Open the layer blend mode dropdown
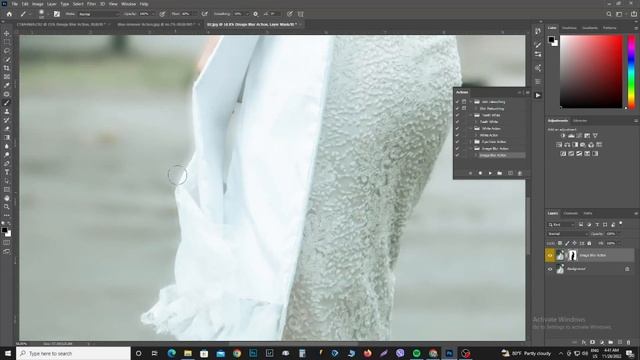The height and width of the screenshot is (360, 640). pos(567,234)
